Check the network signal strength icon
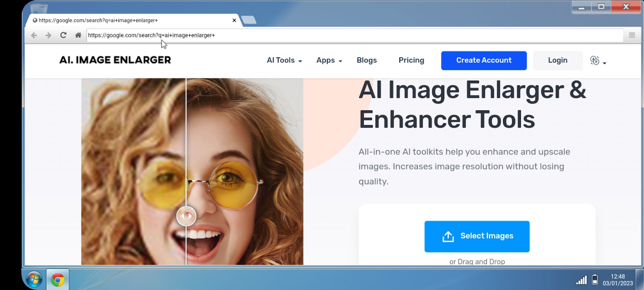The height and width of the screenshot is (290, 644). pos(581,280)
